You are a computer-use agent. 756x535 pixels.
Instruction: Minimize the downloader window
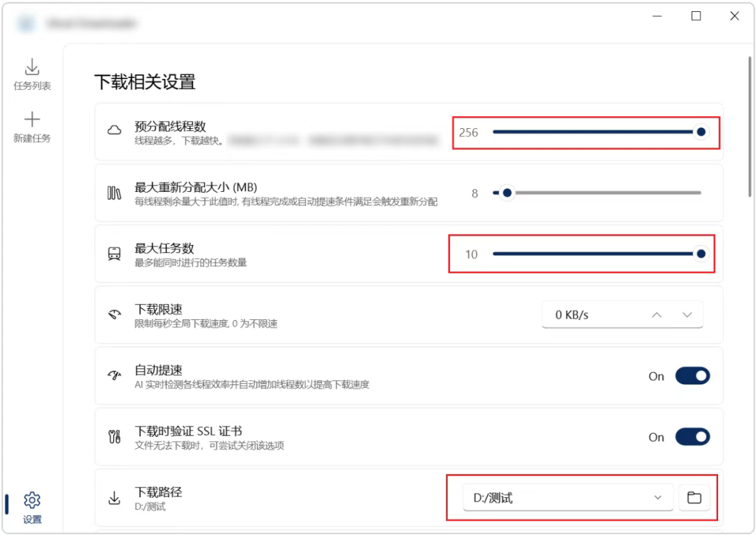(x=657, y=16)
